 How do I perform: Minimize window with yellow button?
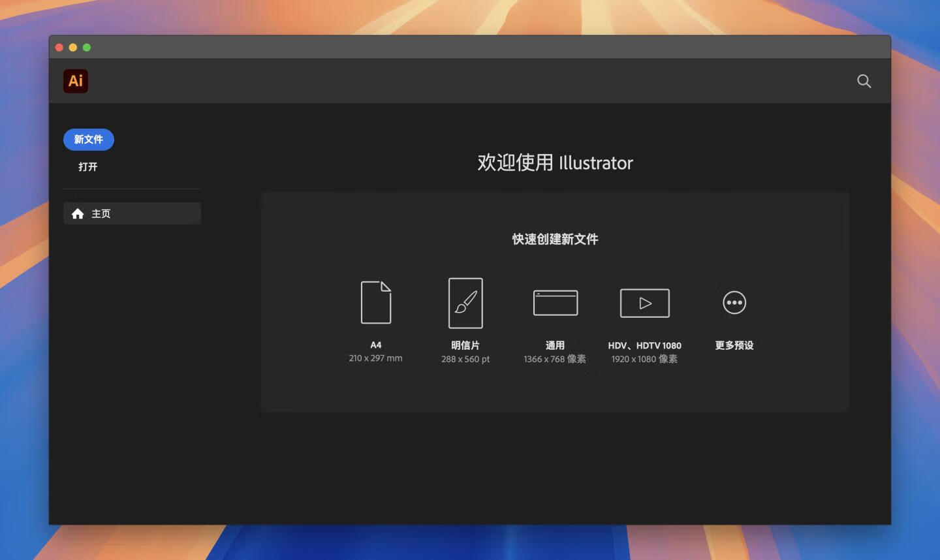click(x=73, y=48)
